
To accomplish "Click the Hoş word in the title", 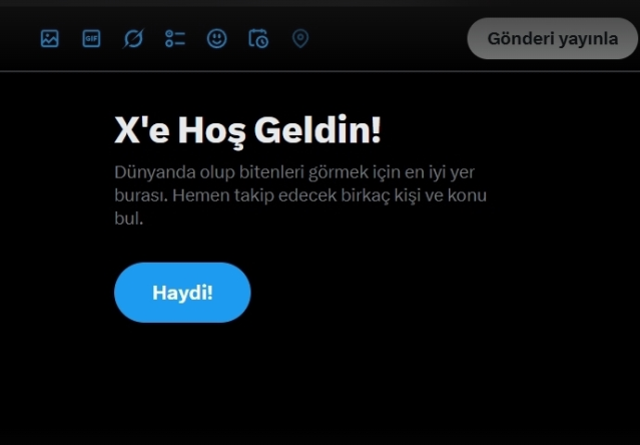I will [212, 131].
